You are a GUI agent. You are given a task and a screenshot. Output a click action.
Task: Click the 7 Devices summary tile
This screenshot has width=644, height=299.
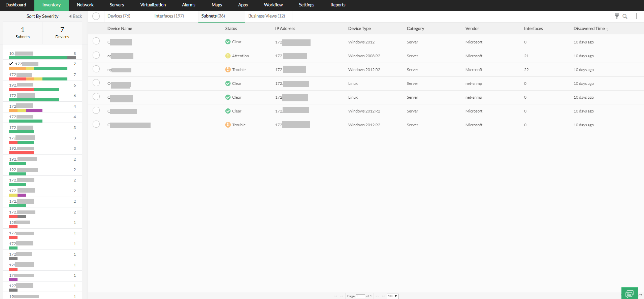pyautogui.click(x=62, y=33)
